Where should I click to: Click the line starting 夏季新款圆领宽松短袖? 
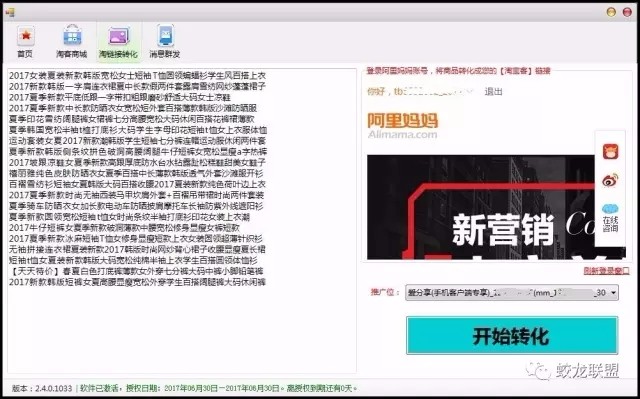[x=129, y=217]
